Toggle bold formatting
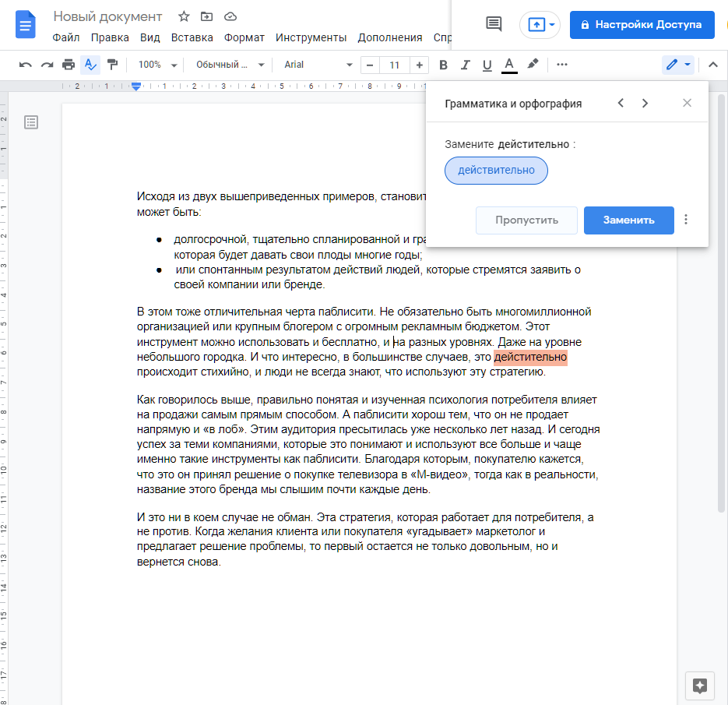 click(444, 65)
